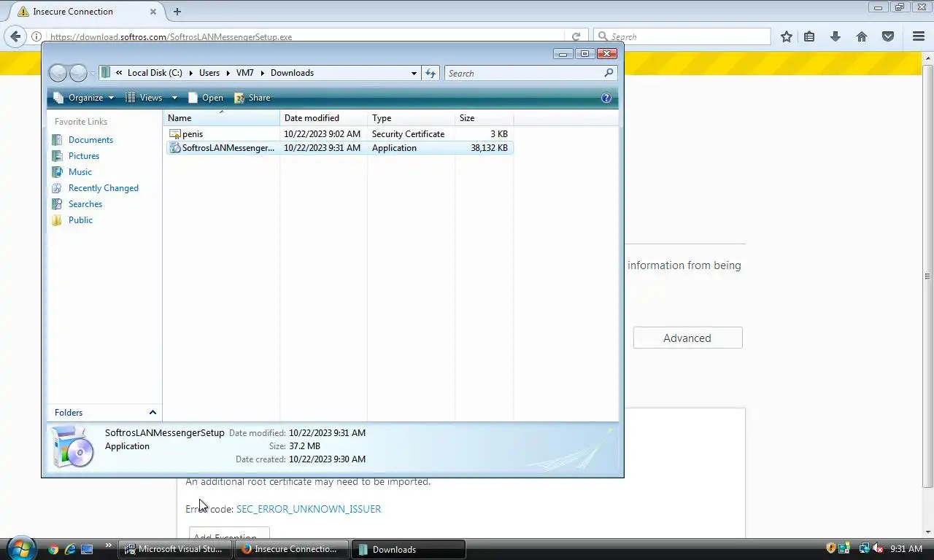Screen dimensions: 934x560
Task: Click the Downloads breadcrumb segment
Action: coord(292,73)
